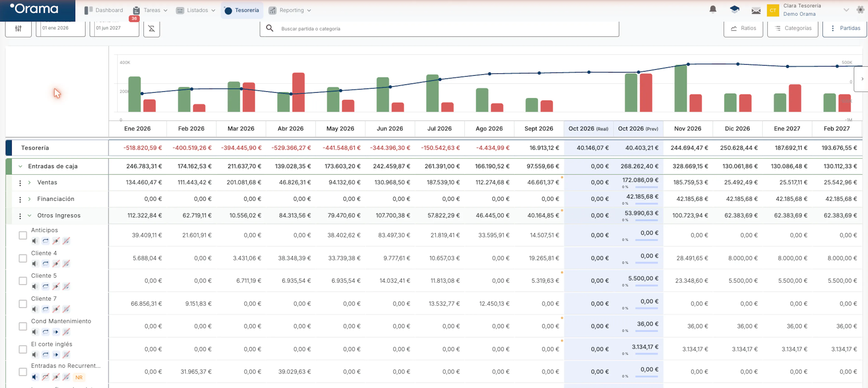Click the speaker icon under Anticipos
The image size is (868, 388).
tap(35, 241)
